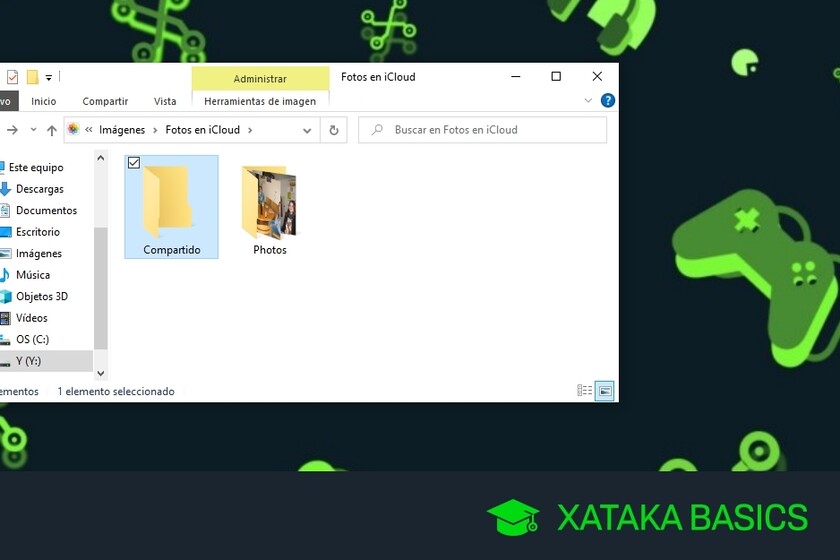The image size is (840, 560).
Task: Open OS (C:) drive in navigation pane
Action: click(x=32, y=339)
